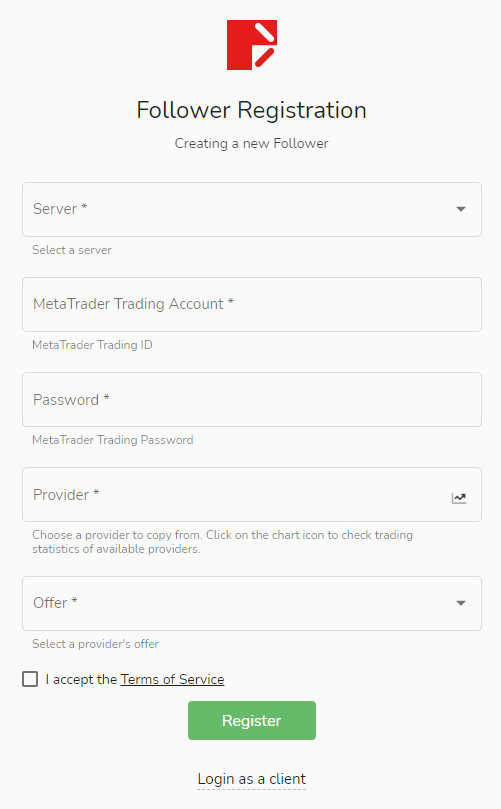Tick the Terms of Service checkbox
The width and height of the screenshot is (501, 809).
(x=30, y=679)
